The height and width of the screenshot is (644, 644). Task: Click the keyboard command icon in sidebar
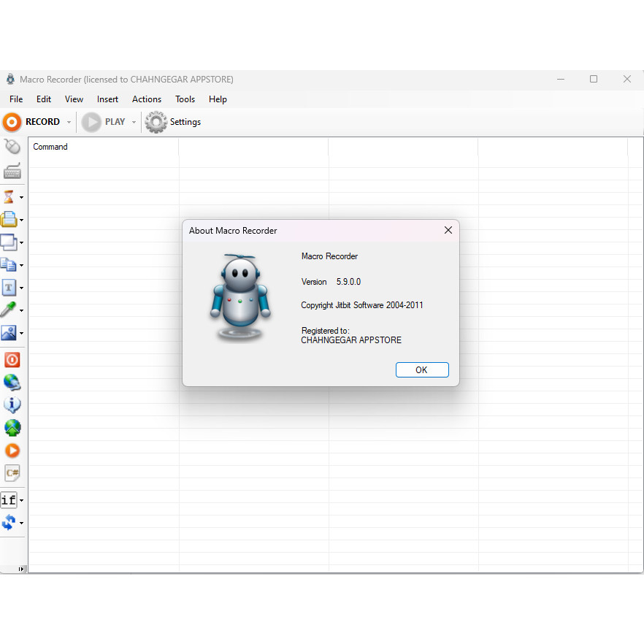click(12, 171)
